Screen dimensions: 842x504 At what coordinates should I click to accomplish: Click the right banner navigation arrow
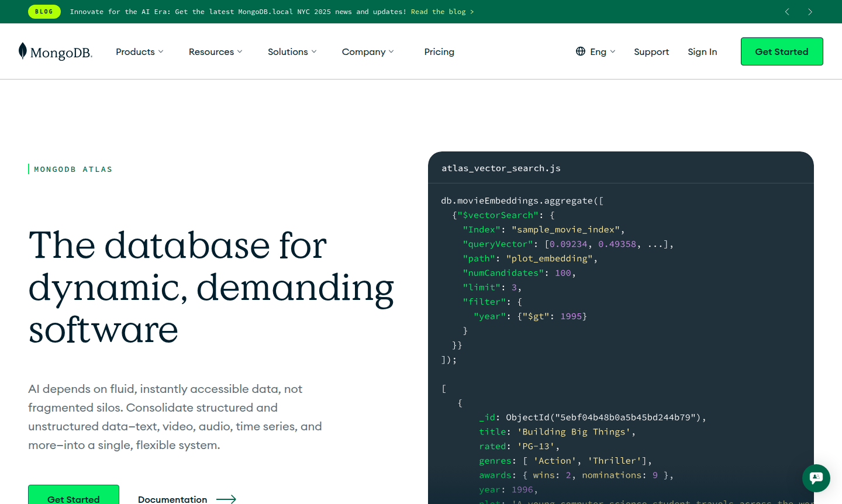tap(810, 12)
